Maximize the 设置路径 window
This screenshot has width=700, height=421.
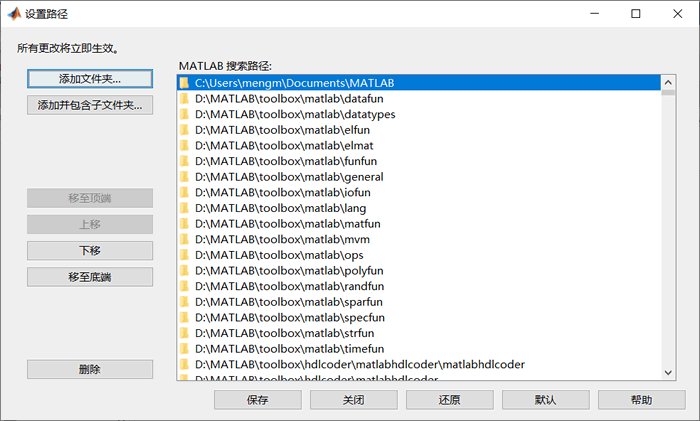(636, 14)
